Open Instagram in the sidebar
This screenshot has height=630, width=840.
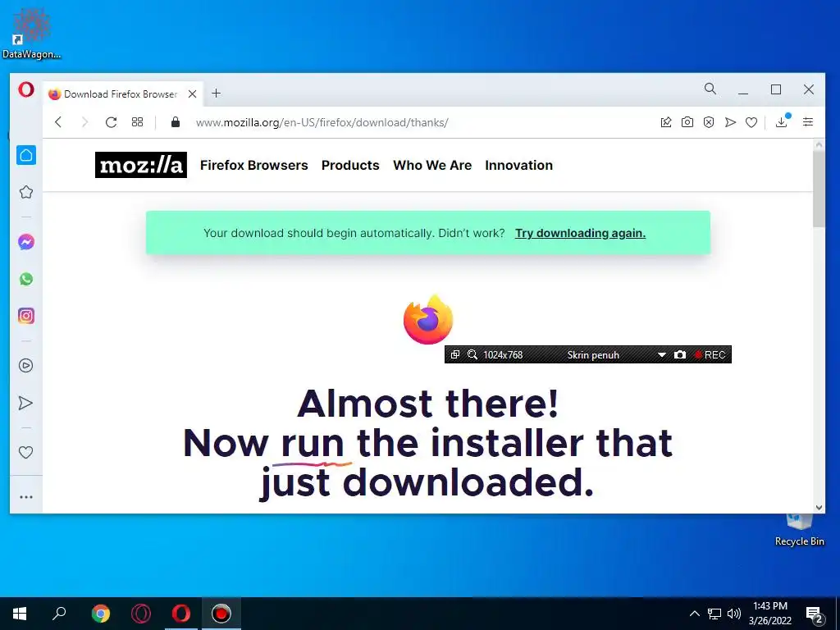point(26,316)
